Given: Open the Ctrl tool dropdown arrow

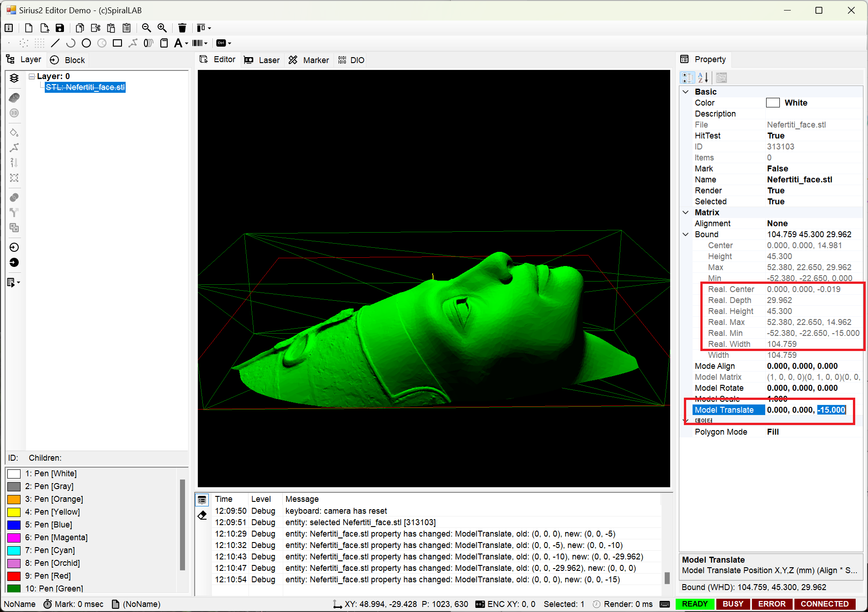Looking at the screenshot, I should coord(229,43).
